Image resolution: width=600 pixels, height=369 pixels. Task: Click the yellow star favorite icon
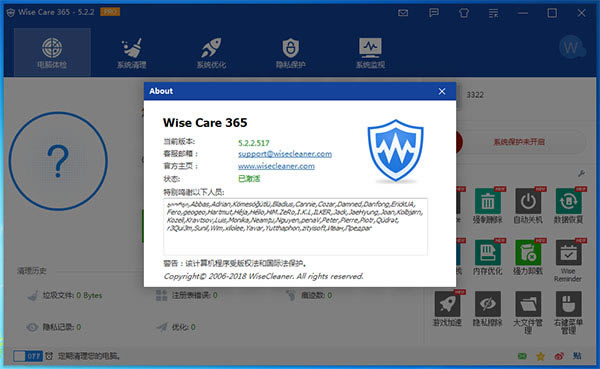point(540,356)
